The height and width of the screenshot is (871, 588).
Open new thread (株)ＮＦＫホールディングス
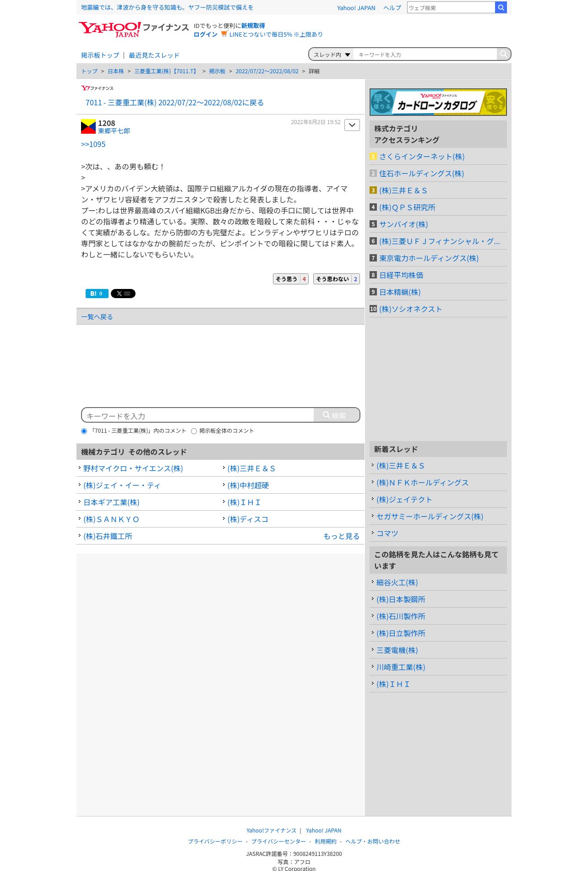click(422, 483)
